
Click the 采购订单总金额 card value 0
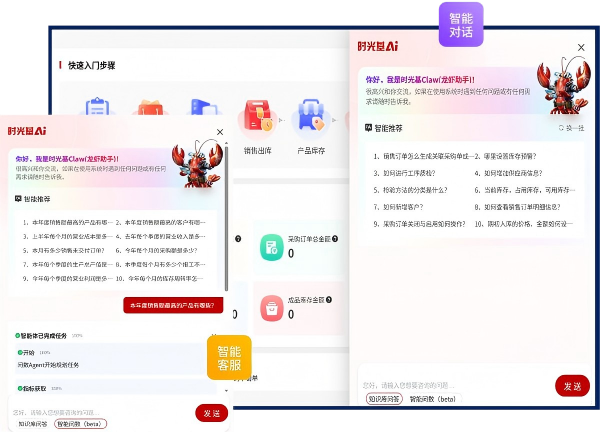coord(291,253)
